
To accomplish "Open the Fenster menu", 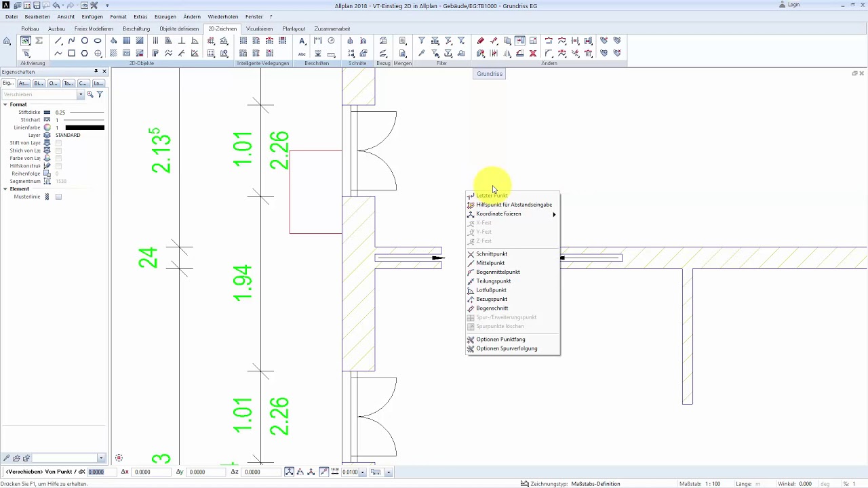I will point(254,16).
